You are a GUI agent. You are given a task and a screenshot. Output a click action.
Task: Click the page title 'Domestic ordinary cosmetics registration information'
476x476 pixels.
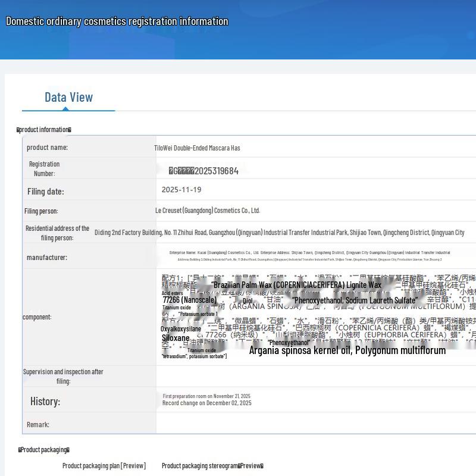117,21
